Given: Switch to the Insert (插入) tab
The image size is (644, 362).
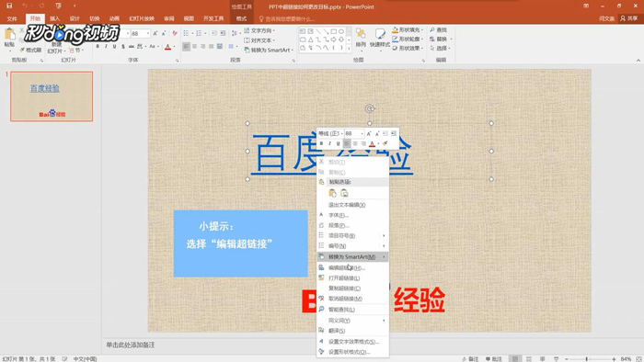Looking at the screenshot, I should coord(54,18).
